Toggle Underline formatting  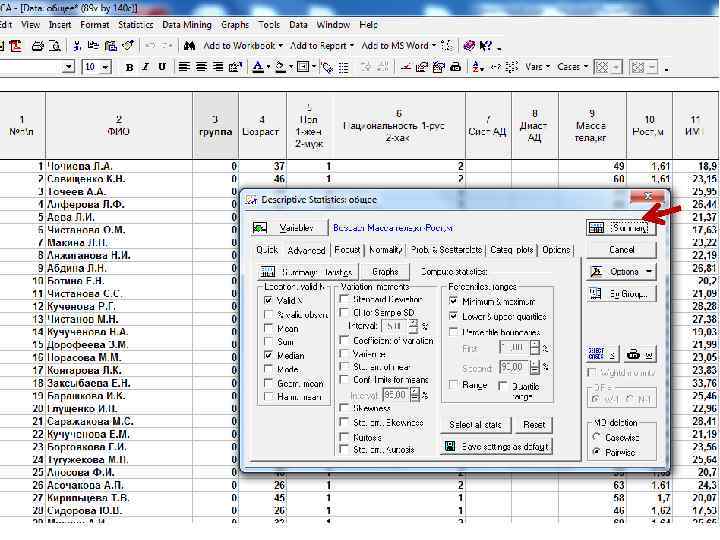[x=162, y=67]
